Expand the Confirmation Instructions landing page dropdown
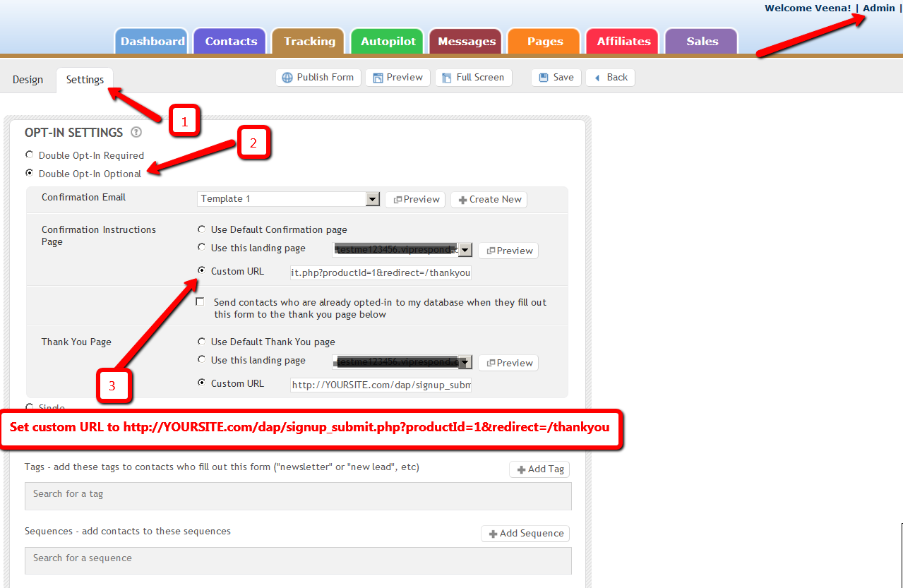The image size is (903, 588). click(465, 250)
